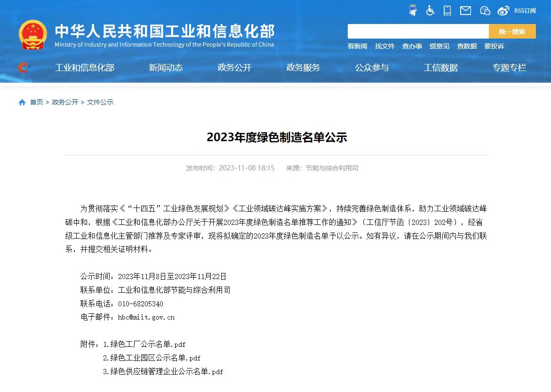Click the wheelchair accessibility icon
Viewport: 551px width, 392px height.
click(430, 10)
